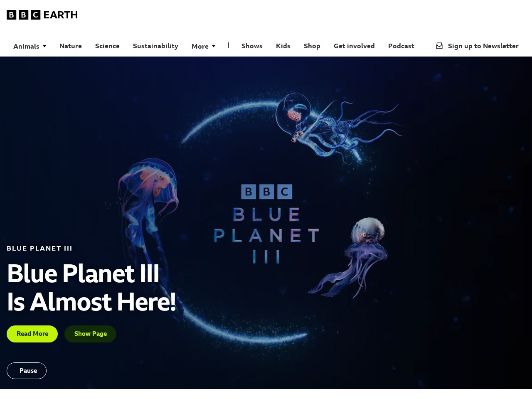The image size is (532, 399).
Task: Click the newsletter envelope icon
Action: [439, 46]
